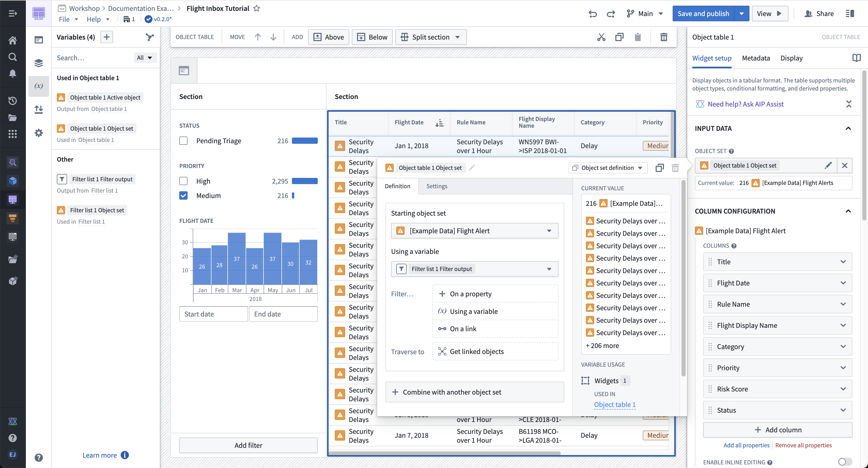The image size is (868, 468).
Task: Open the File menu
Action: coord(68,19)
